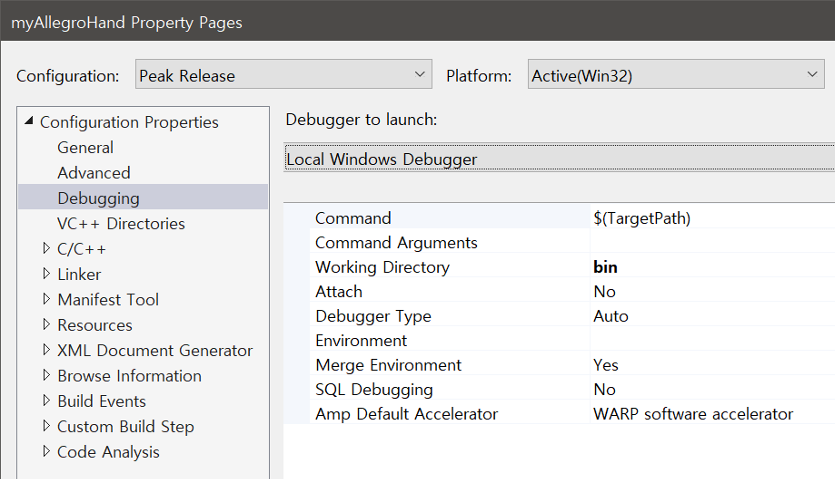Collapse the Configuration Properties tree node

[29, 121]
